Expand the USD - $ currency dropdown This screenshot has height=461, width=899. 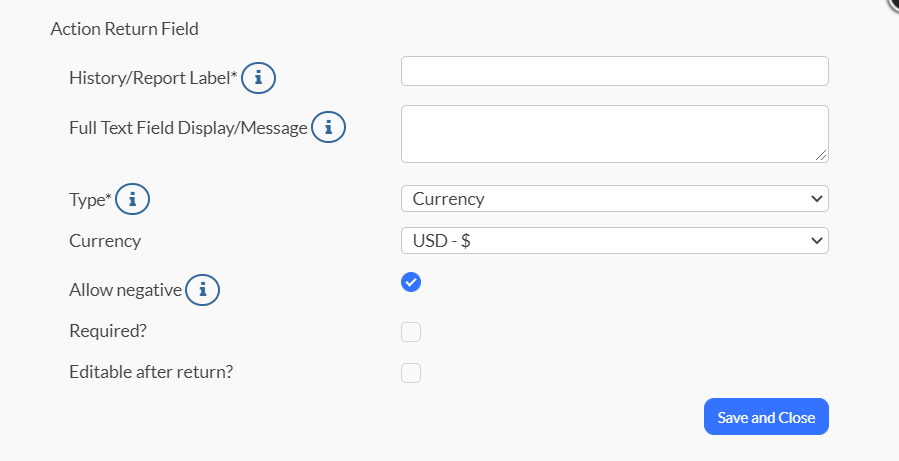coord(615,241)
